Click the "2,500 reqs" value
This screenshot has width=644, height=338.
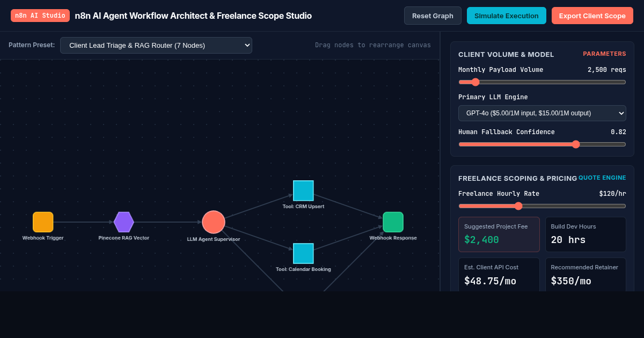tap(607, 70)
